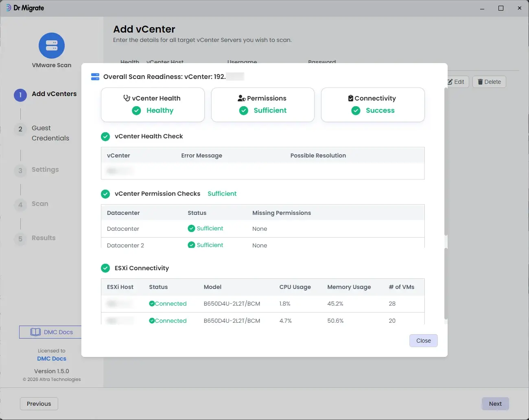Click the Possible Resolution column header
Screen dimensions: 529x420
tap(318, 155)
